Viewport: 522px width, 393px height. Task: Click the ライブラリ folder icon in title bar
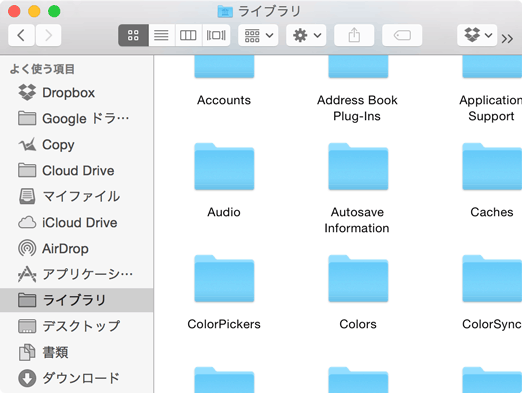(225, 12)
